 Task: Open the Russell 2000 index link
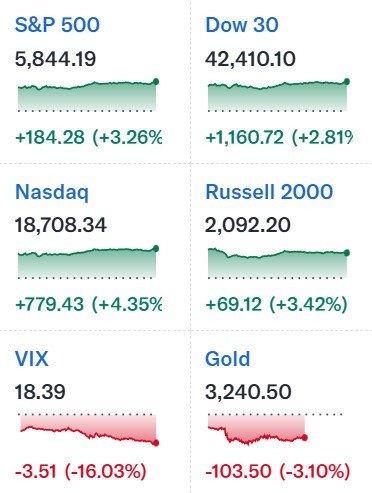(x=269, y=192)
